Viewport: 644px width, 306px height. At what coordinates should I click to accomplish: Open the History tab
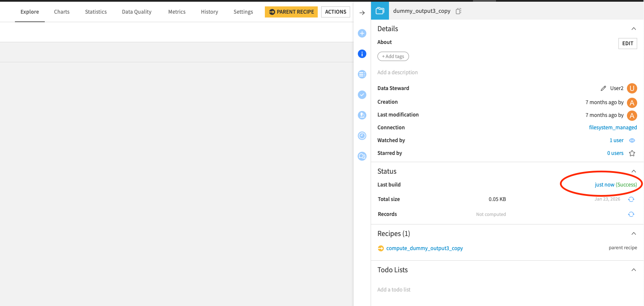click(209, 12)
